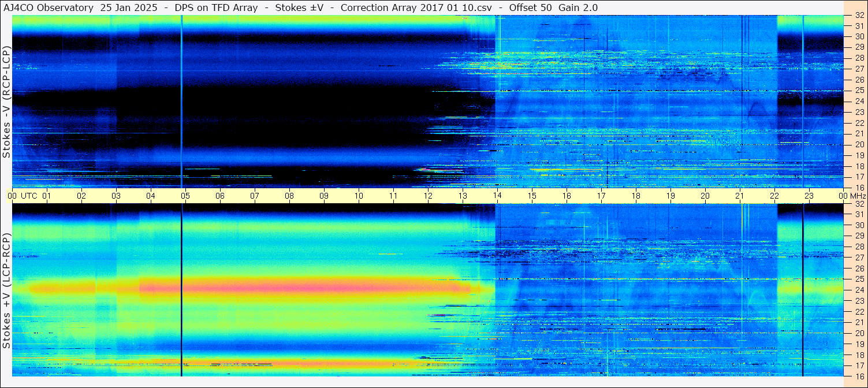
Task: Click the 'UTC' label on time axis
Action: pyautogui.click(x=29, y=196)
